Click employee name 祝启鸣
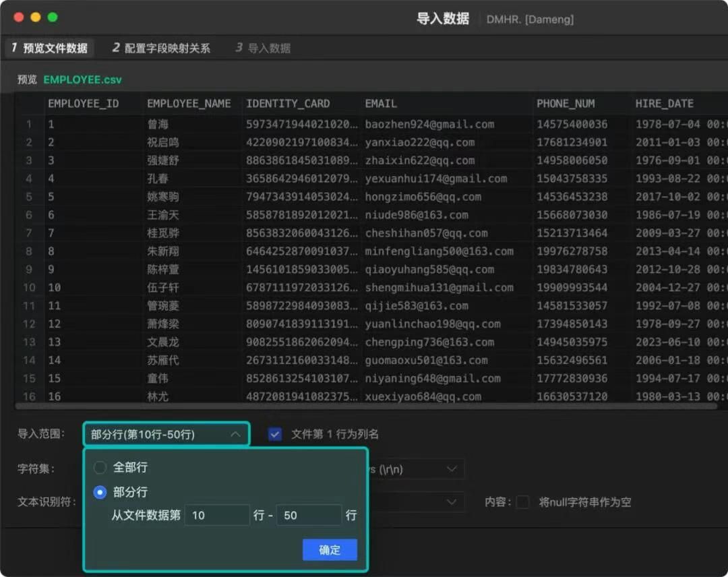Screen dimensions: 728x577 [163, 142]
